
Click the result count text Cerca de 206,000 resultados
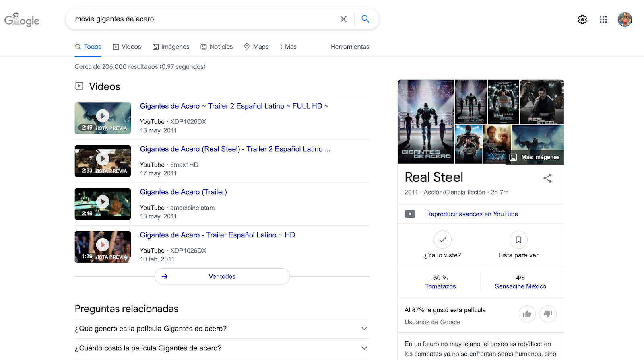(x=140, y=67)
